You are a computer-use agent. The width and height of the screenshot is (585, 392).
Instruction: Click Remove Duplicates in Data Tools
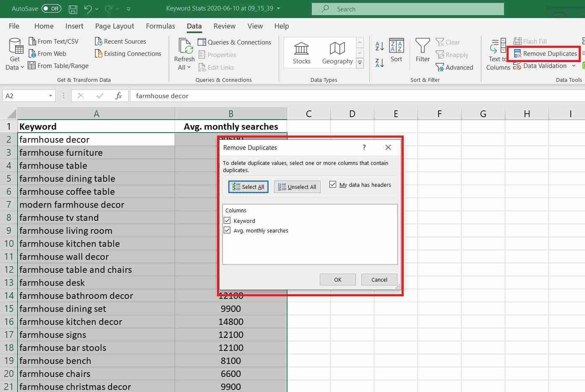[545, 54]
